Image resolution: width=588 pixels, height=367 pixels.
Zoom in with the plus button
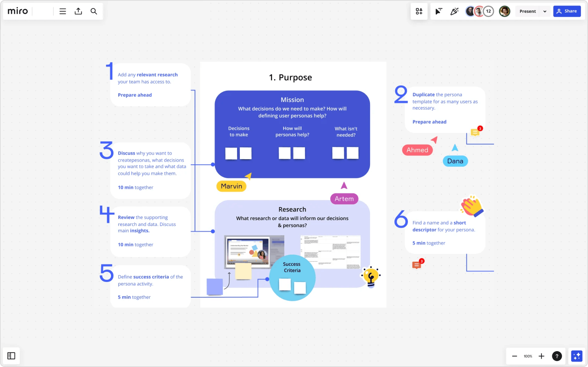tap(541, 356)
